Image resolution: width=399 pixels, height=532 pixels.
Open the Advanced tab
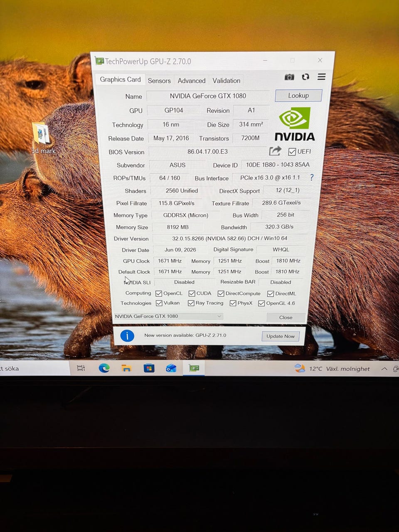coord(192,81)
